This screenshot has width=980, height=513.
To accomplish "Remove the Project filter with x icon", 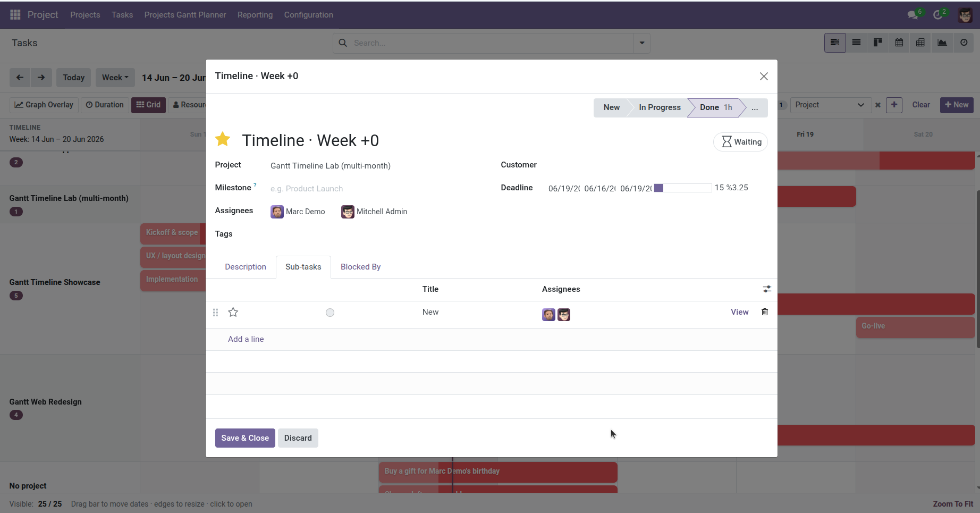I will pos(878,105).
